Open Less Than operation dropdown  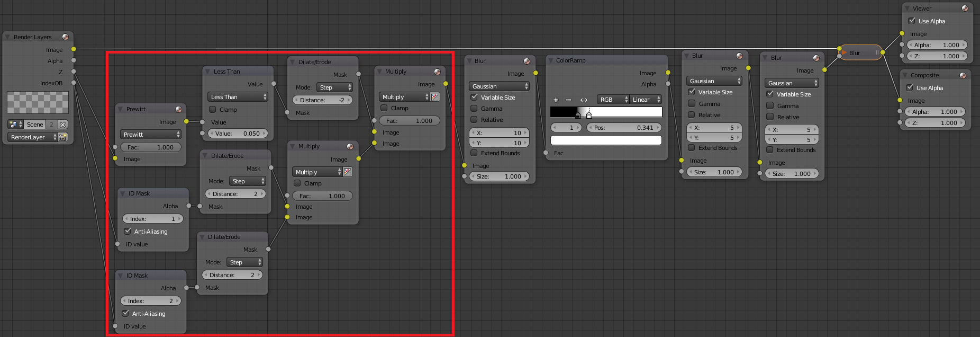[238, 97]
